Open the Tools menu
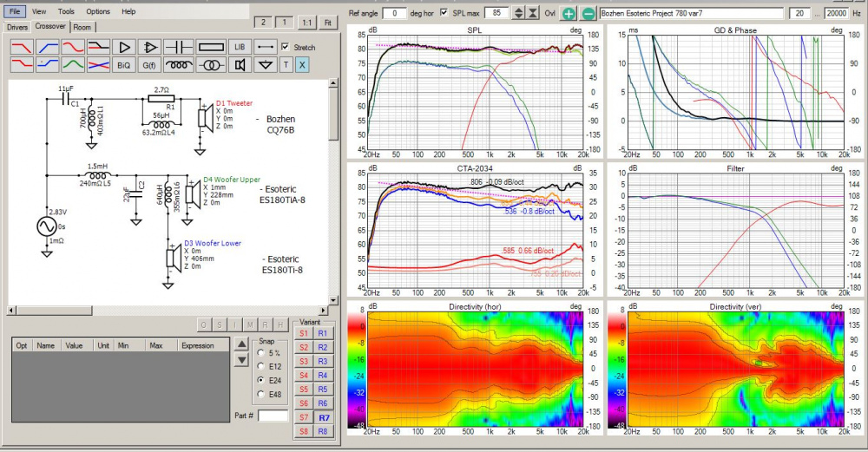 point(66,11)
